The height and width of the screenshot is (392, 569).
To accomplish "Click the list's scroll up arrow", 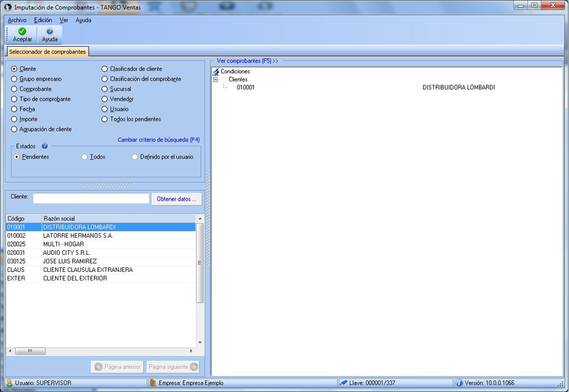I will pyautogui.click(x=200, y=219).
